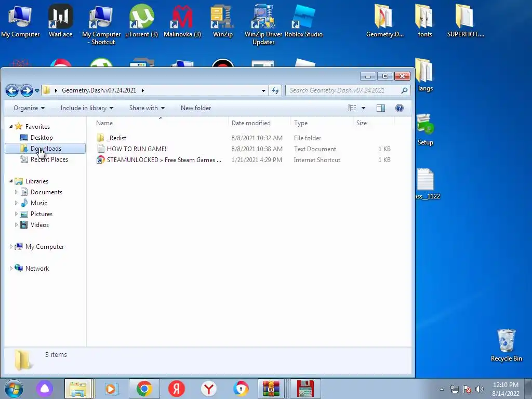The width and height of the screenshot is (532, 399).
Task: Open the volume speaker tray icon
Action: (480, 389)
